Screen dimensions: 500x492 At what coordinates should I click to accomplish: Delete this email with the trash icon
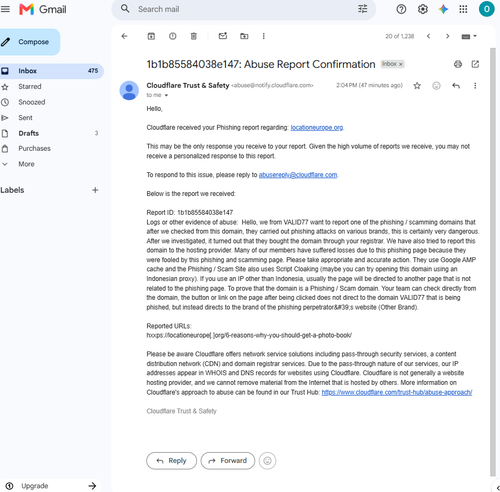[194, 36]
